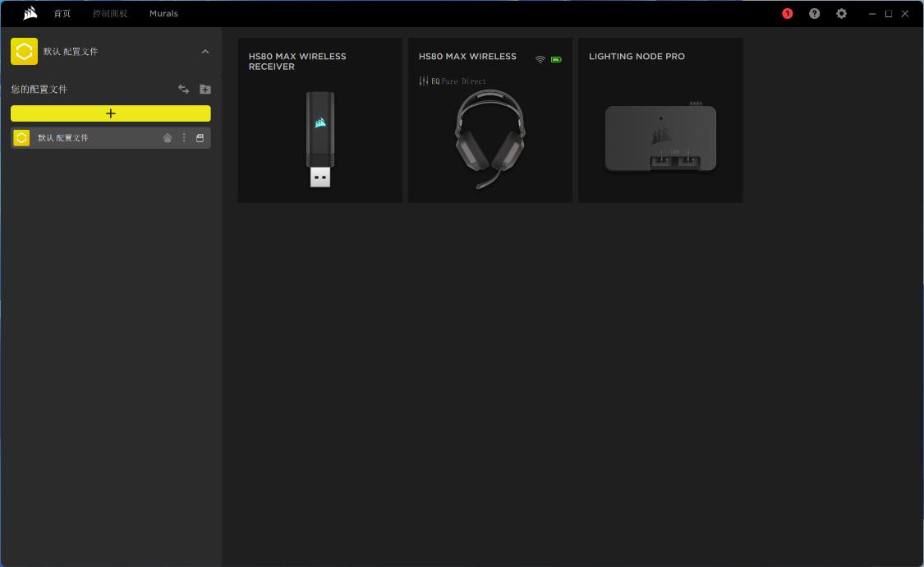This screenshot has height=567, width=924.
Task: Open the 控制面板 tab
Action: pos(110,13)
